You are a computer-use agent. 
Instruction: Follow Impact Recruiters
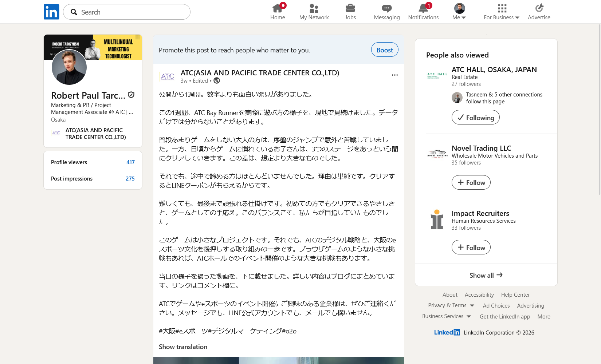pyautogui.click(x=471, y=248)
